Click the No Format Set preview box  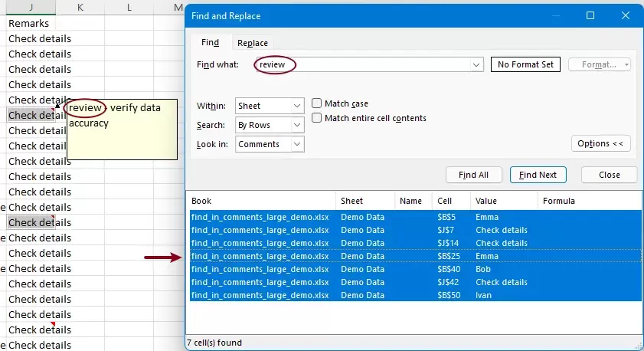coord(525,64)
